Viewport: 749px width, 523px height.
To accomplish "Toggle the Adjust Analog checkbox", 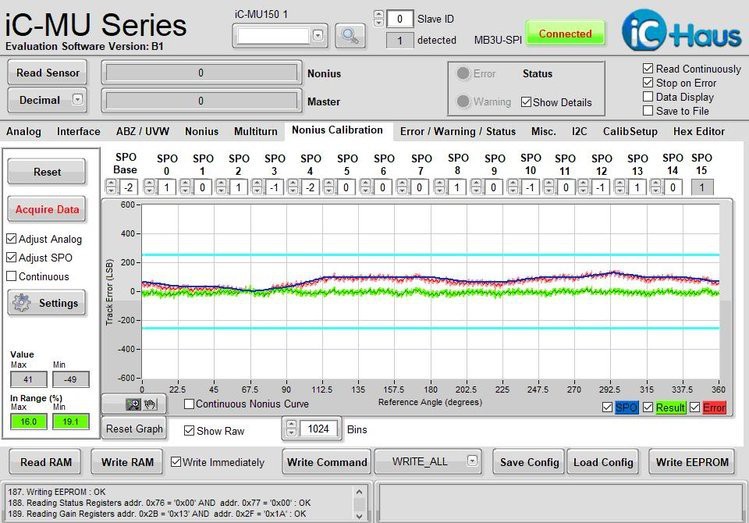I will [x=12, y=239].
